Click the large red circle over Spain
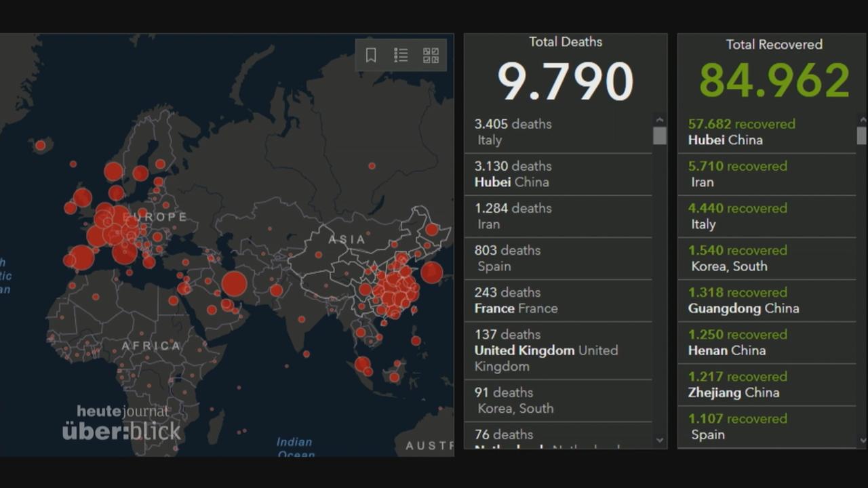Screen dimensions: 868x488 81,258
